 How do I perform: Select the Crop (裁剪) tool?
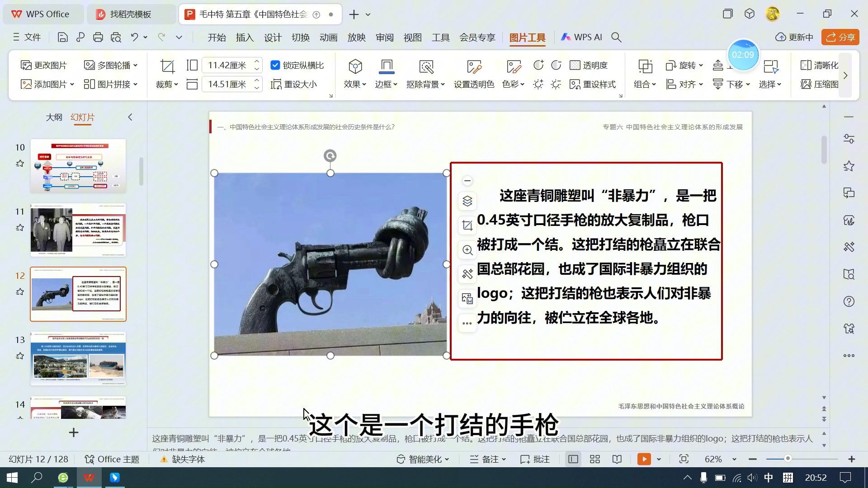click(167, 74)
